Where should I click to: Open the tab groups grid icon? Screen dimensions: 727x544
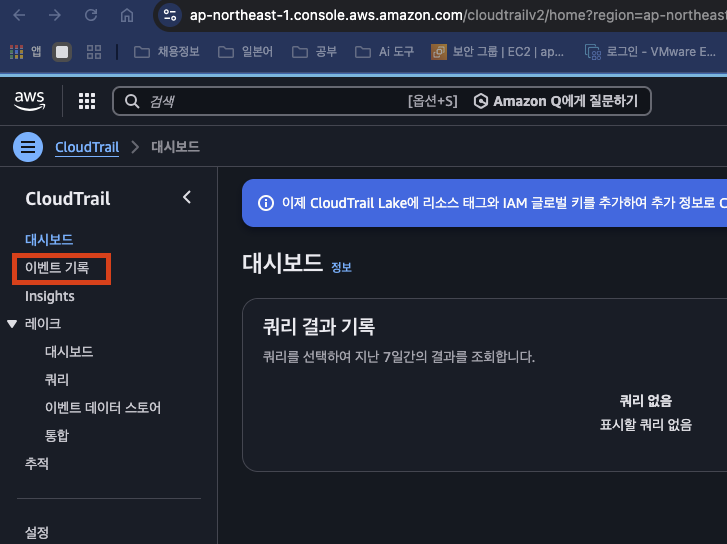pos(94,51)
